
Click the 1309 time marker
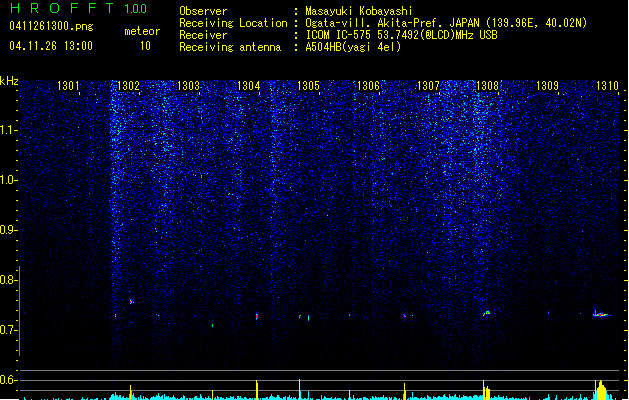pos(547,86)
